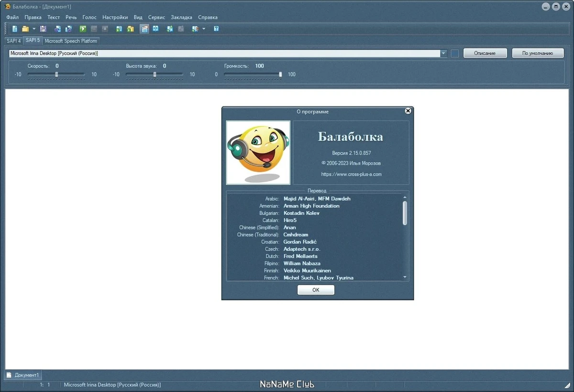Expand the bookmark icon dropdown arrow
This screenshot has width=574, height=392.
[x=204, y=29]
